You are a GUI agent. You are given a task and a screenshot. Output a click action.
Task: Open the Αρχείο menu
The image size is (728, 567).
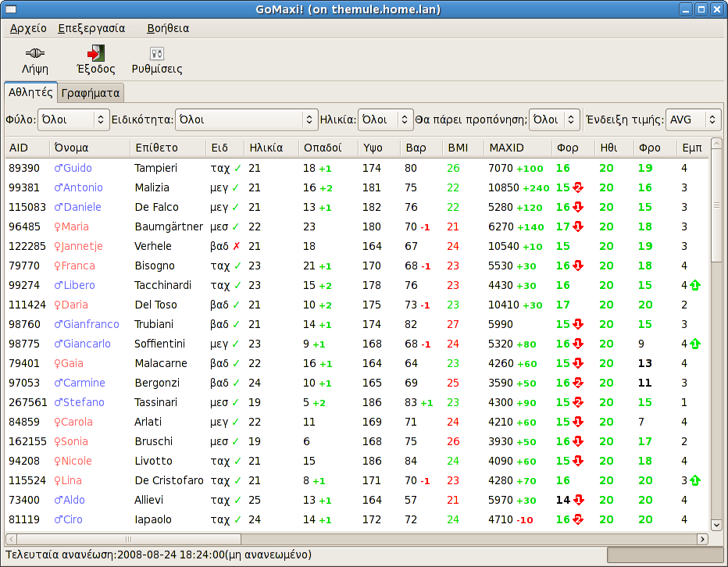[28, 28]
